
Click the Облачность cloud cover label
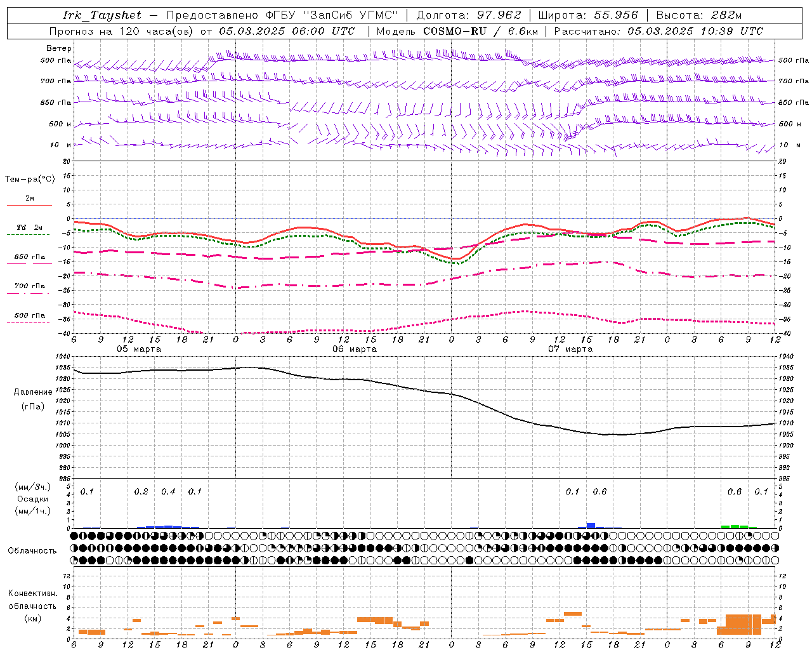point(32,550)
